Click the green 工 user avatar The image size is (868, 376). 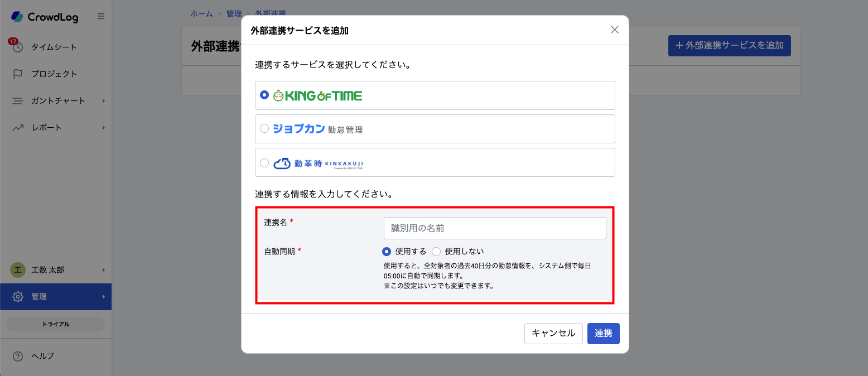[x=18, y=270]
